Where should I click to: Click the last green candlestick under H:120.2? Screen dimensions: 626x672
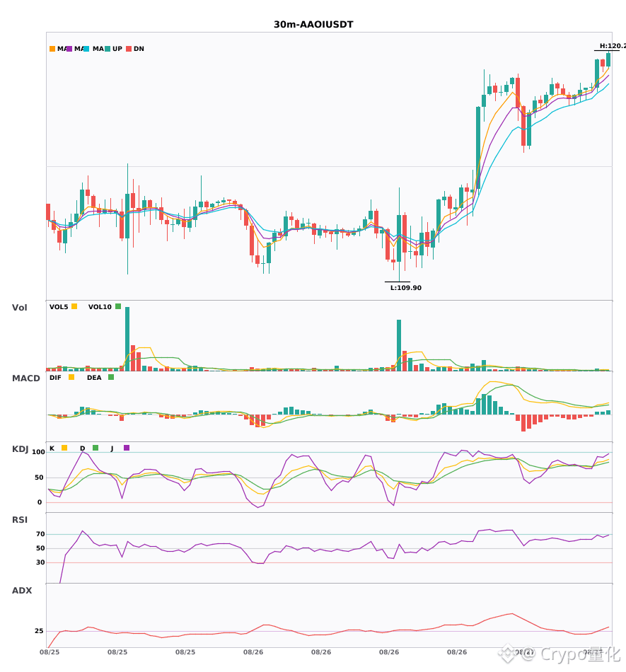point(608,59)
